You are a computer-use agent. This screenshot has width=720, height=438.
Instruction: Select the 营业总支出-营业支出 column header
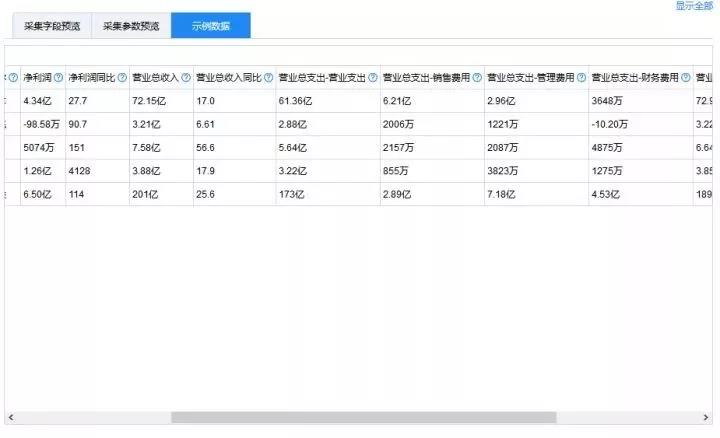pyautogui.click(x=328, y=78)
